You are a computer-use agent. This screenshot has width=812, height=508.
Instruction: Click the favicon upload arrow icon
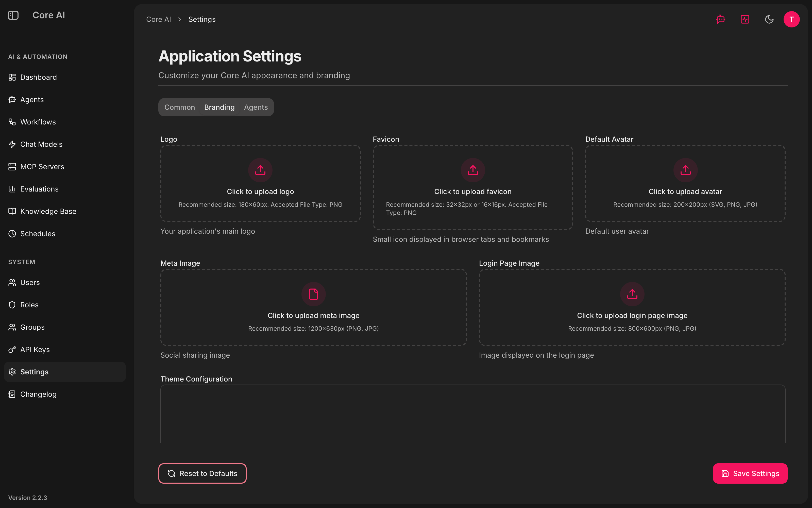473,170
